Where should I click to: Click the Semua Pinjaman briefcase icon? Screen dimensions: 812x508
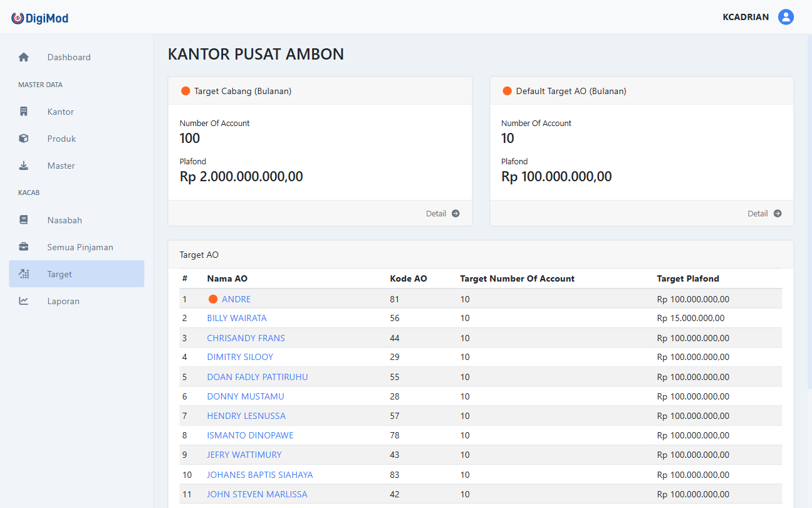click(x=24, y=247)
